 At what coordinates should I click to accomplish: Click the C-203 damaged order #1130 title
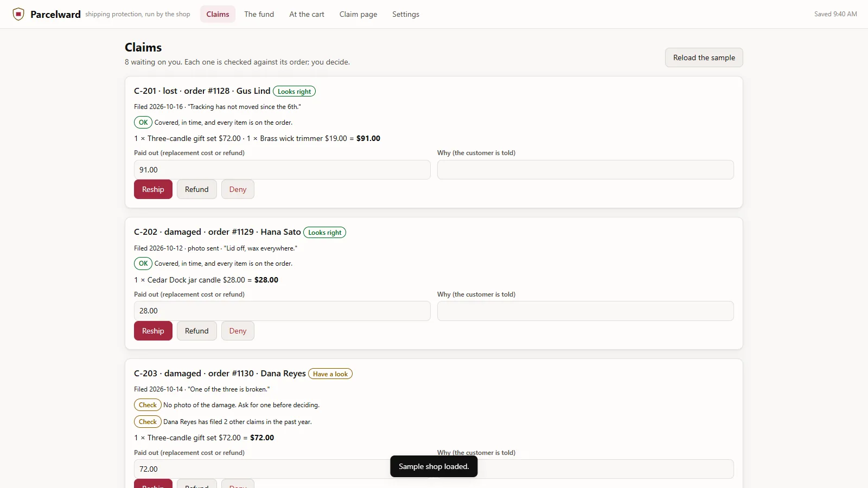pos(220,374)
